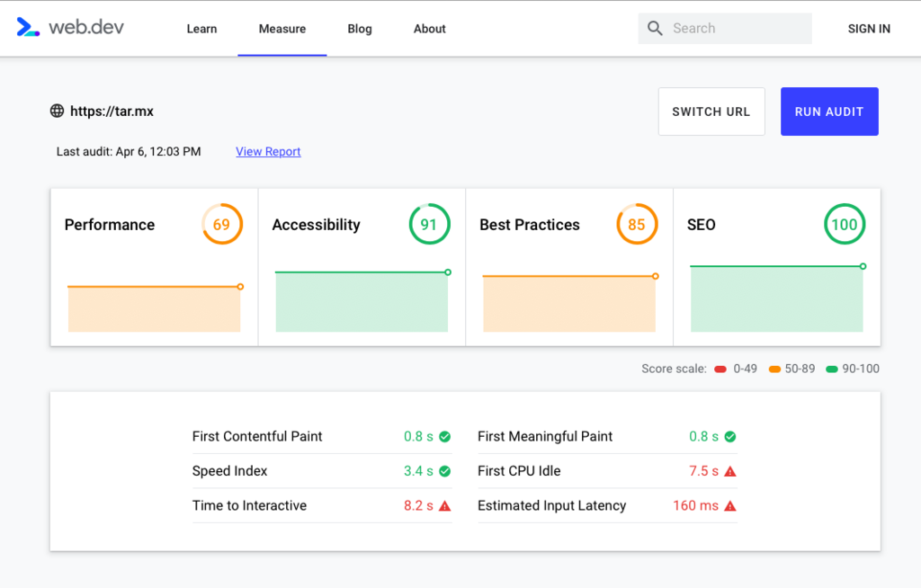921x588 pixels.
Task: Click the orange 50-89 score scale pill
Action: coord(774,369)
